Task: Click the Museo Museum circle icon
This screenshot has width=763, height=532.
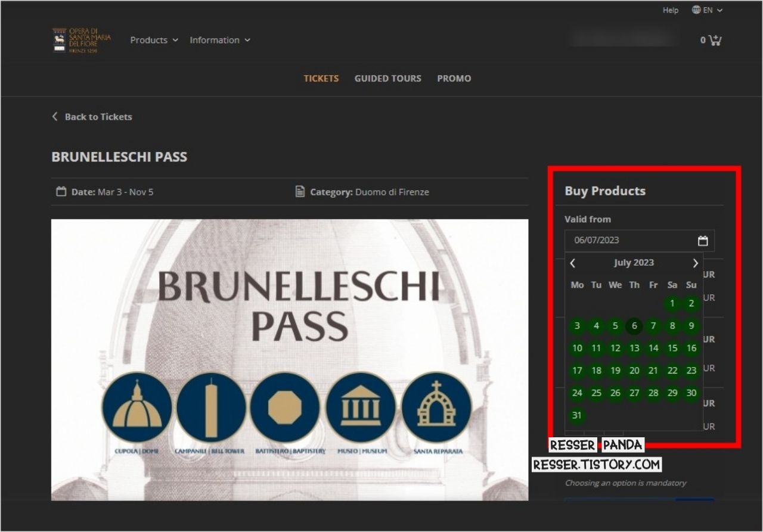Action: coord(361,407)
